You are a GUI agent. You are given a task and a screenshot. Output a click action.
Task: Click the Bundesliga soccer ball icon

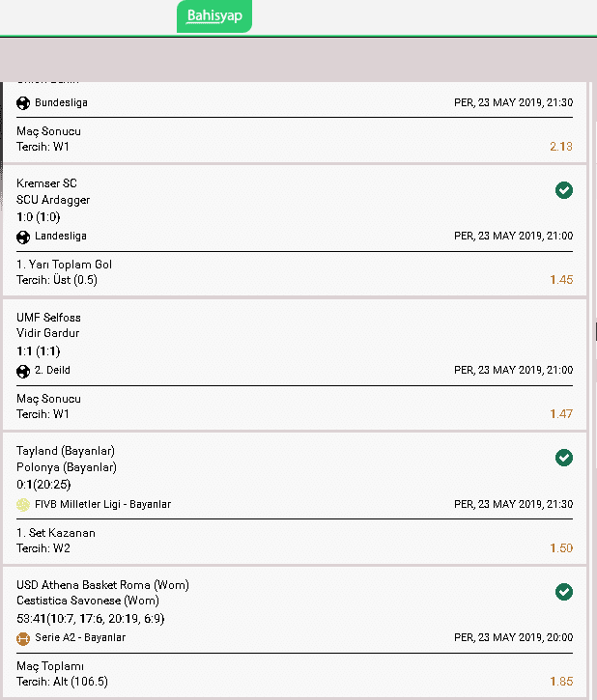point(23,103)
